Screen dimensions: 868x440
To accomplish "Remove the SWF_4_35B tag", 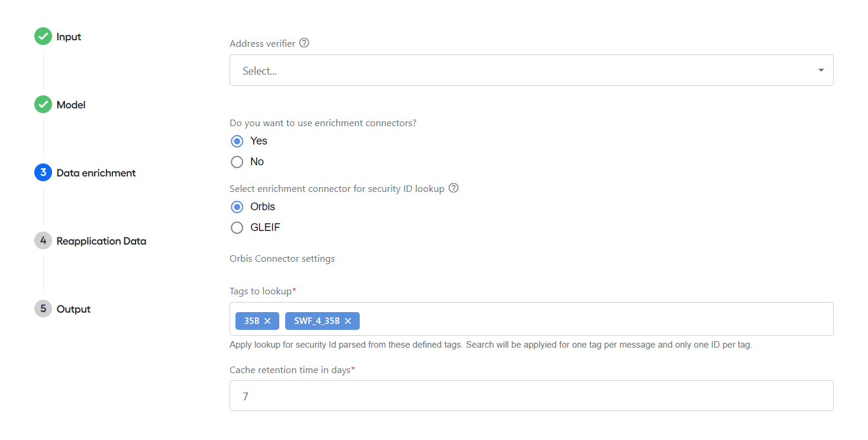I will tap(348, 321).
